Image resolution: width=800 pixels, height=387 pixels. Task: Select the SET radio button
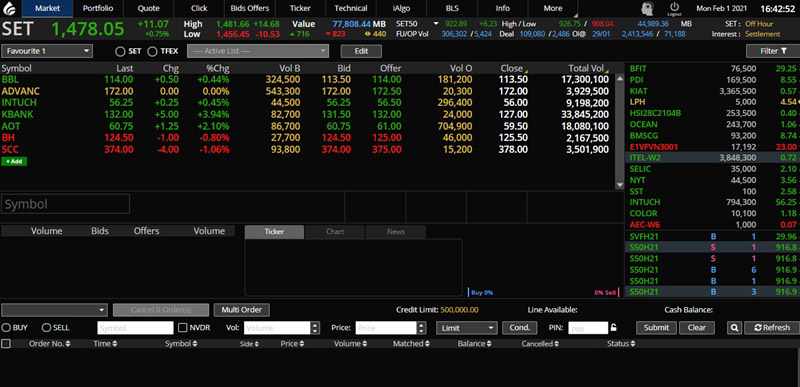[120, 51]
